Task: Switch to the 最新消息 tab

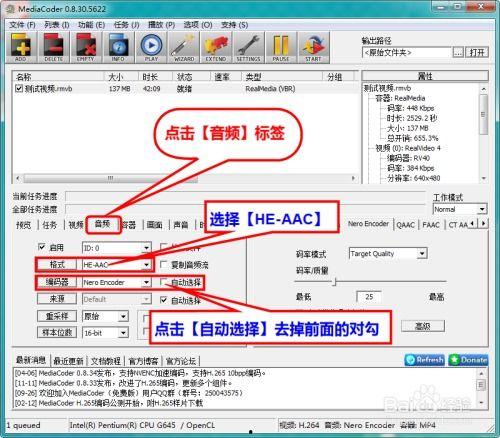Action: 31,360
